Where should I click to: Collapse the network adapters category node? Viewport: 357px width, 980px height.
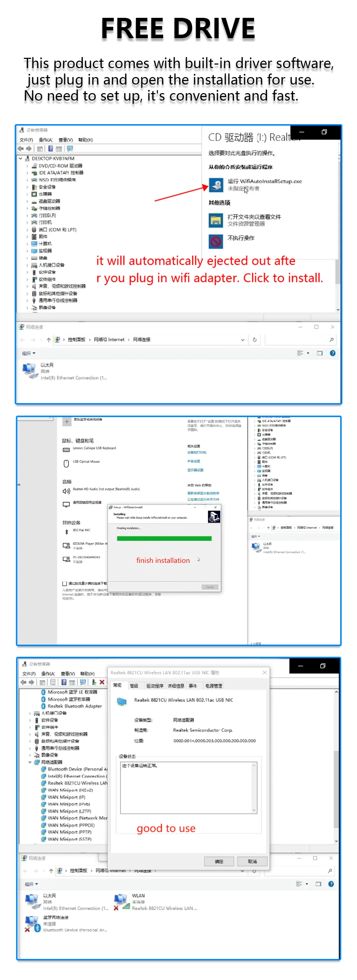[x=30, y=762]
